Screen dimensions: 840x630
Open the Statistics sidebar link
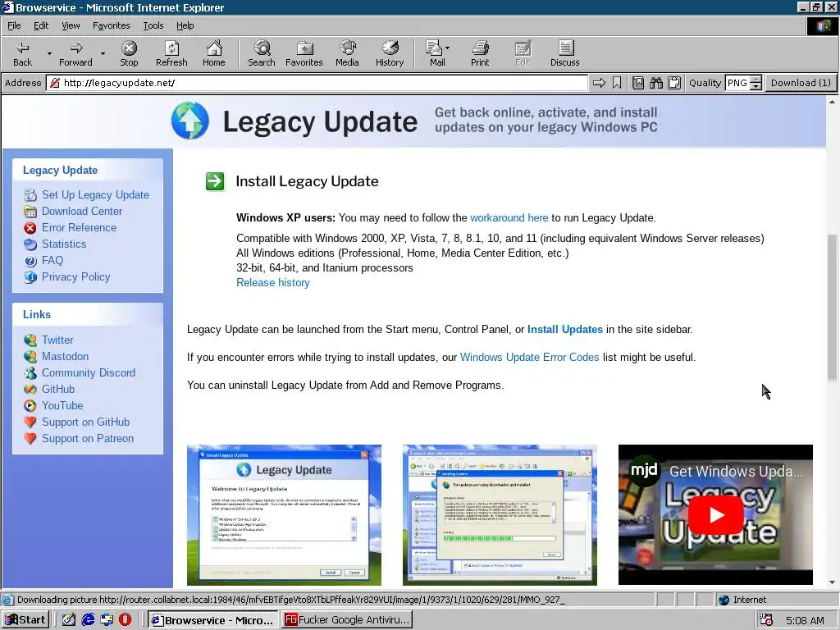[64, 244]
